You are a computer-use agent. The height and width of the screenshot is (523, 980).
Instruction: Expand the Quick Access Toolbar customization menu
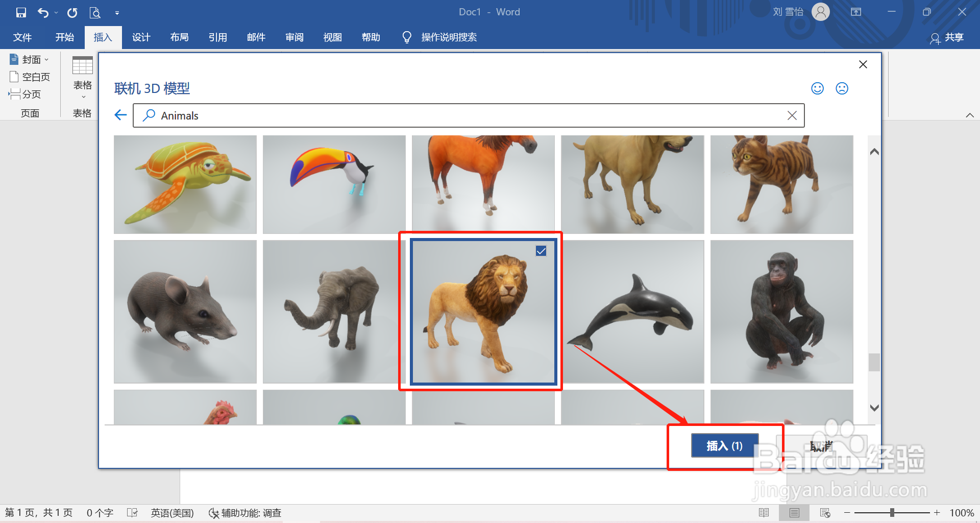click(117, 12)
